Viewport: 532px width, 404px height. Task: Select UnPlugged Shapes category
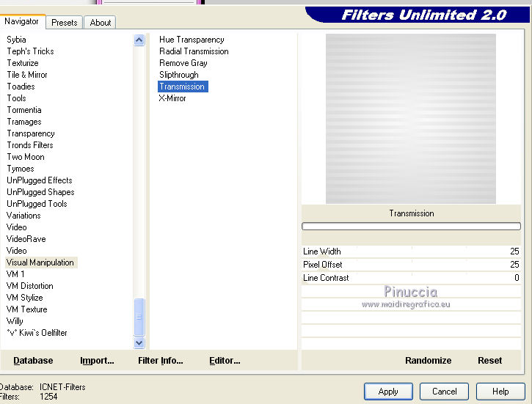pos(40,192)
